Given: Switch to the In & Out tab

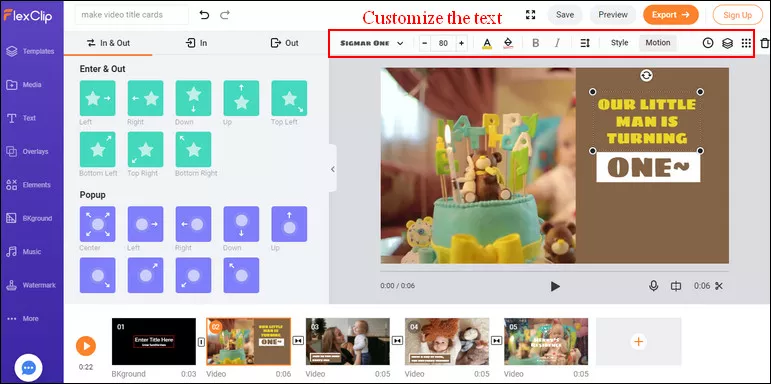Looking at the screenshot, I should pos(108,43).
